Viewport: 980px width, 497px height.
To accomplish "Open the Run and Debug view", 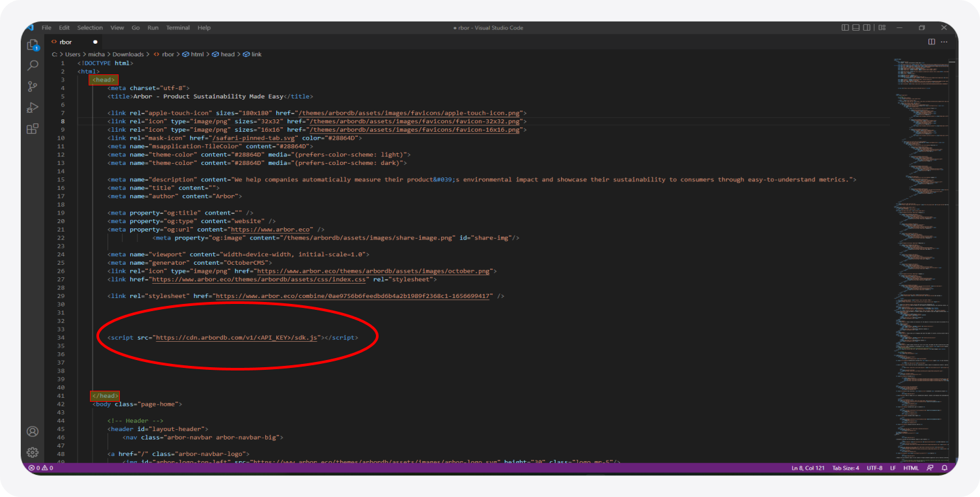I will coord(33,108).
